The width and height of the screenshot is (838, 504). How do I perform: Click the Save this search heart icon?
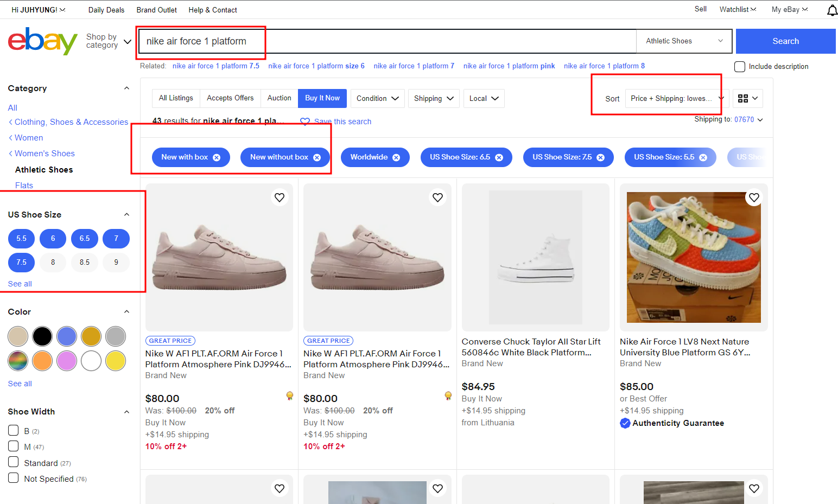pos(305,122)
